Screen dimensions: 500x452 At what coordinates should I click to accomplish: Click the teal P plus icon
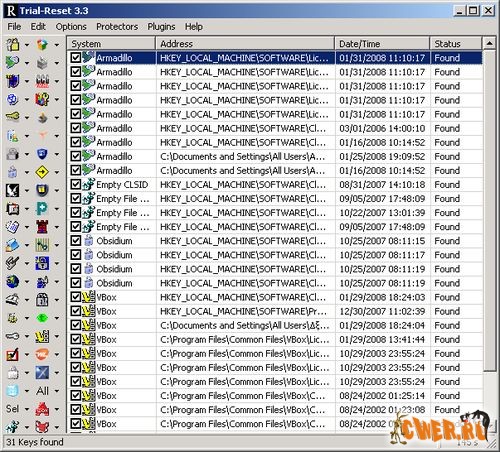point(42,209)
